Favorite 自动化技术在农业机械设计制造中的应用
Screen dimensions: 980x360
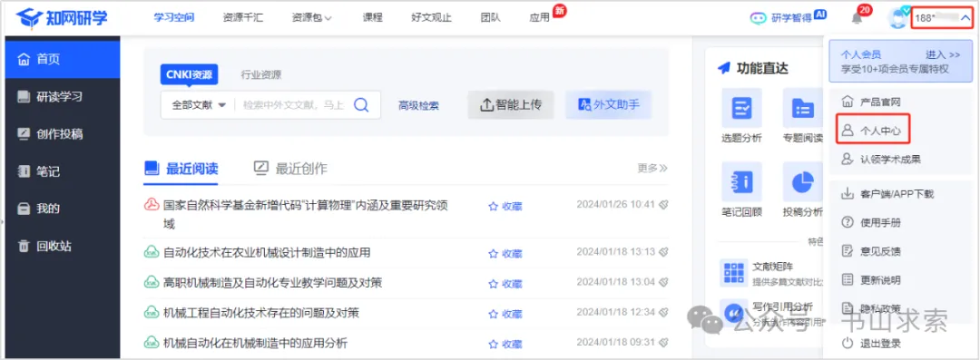tap(505, 253)
